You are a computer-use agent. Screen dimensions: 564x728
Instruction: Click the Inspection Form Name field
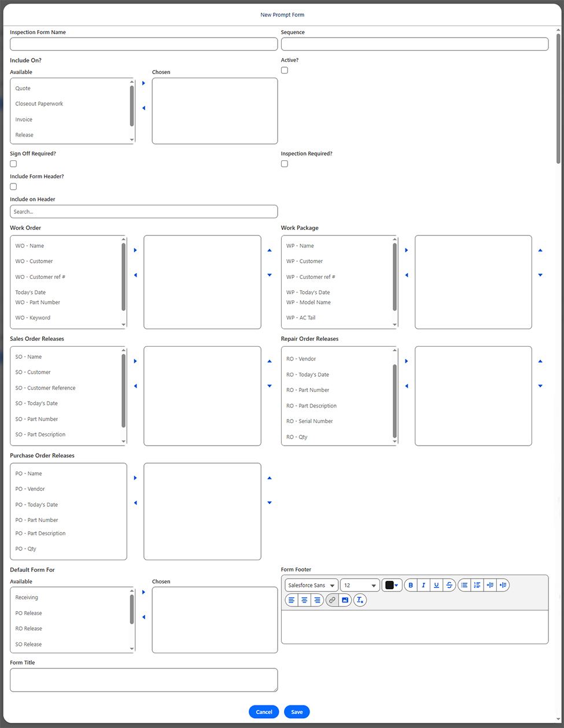(143, 44)
